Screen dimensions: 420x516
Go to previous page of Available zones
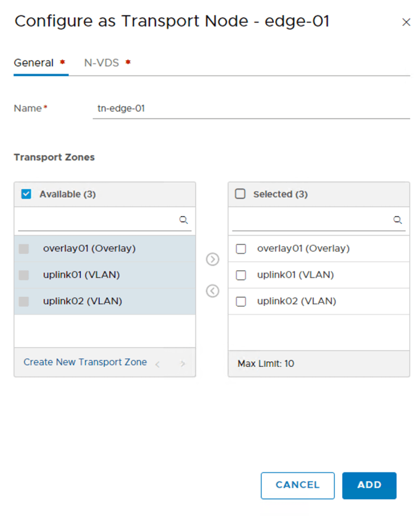point(158,364)
